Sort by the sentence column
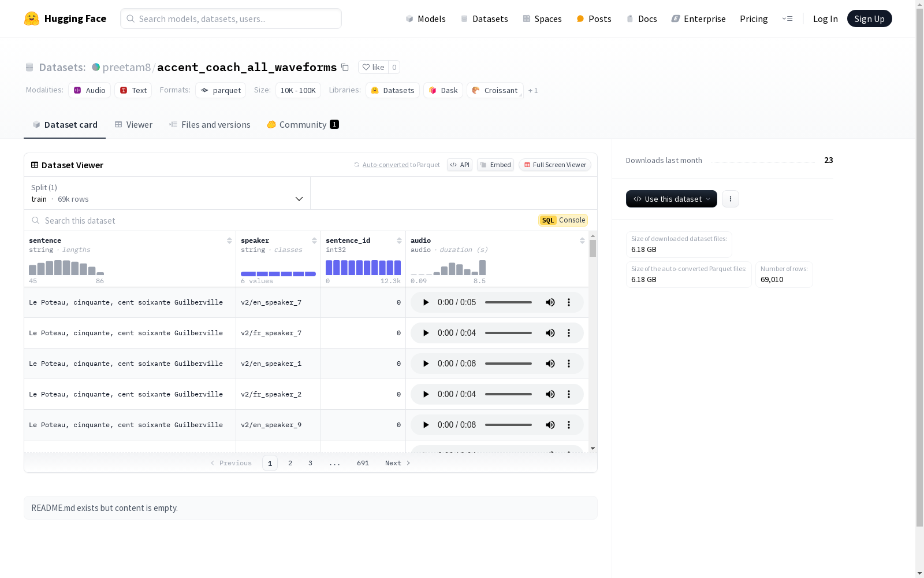The height and width of the screenshot is (578, 924). coord(229,240)
